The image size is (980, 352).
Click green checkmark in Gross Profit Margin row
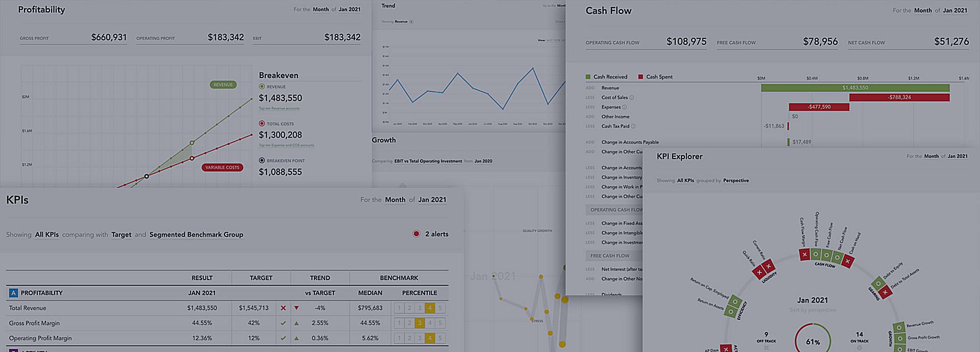283,323
